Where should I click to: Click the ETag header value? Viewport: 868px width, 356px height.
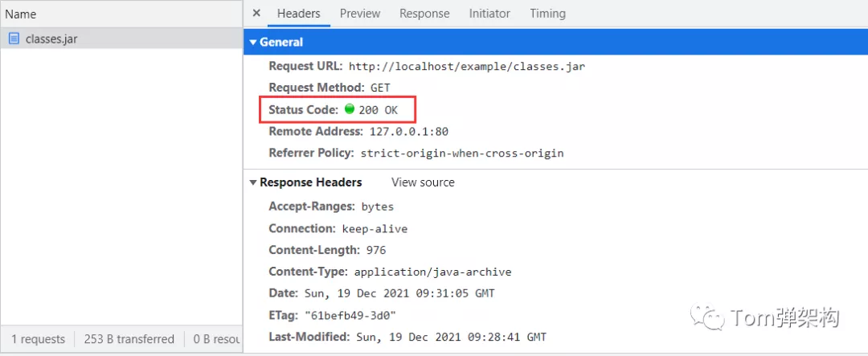click(350, 316)
